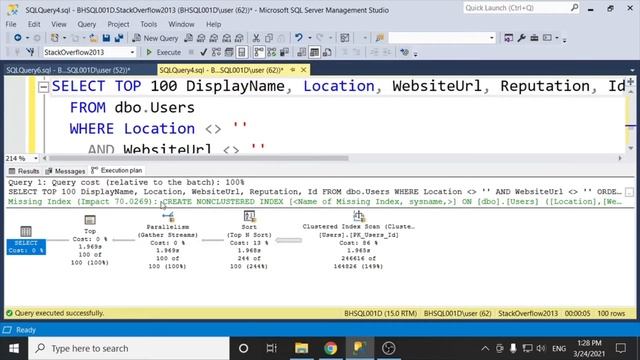
Task: Click the Navigate Backward icon
Action: (18, 38)
